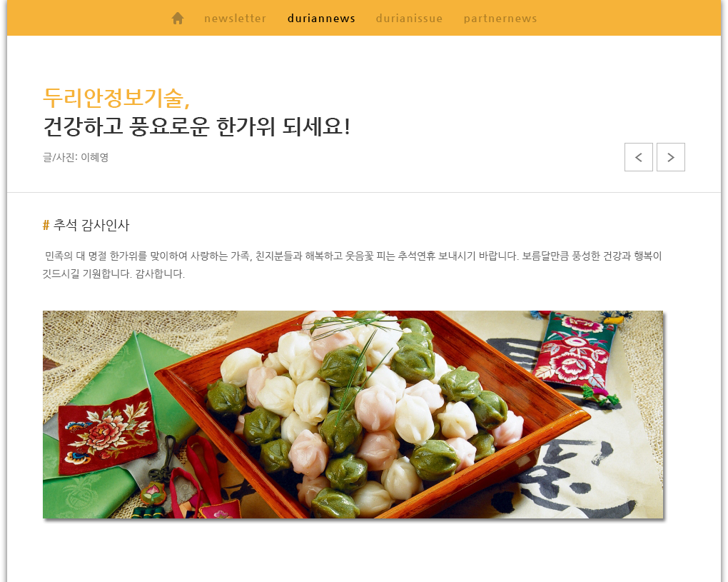This screenshot has width=728, height=582.
Task: Open the songpyeon rice cake photo
Action: coord(353,414)
